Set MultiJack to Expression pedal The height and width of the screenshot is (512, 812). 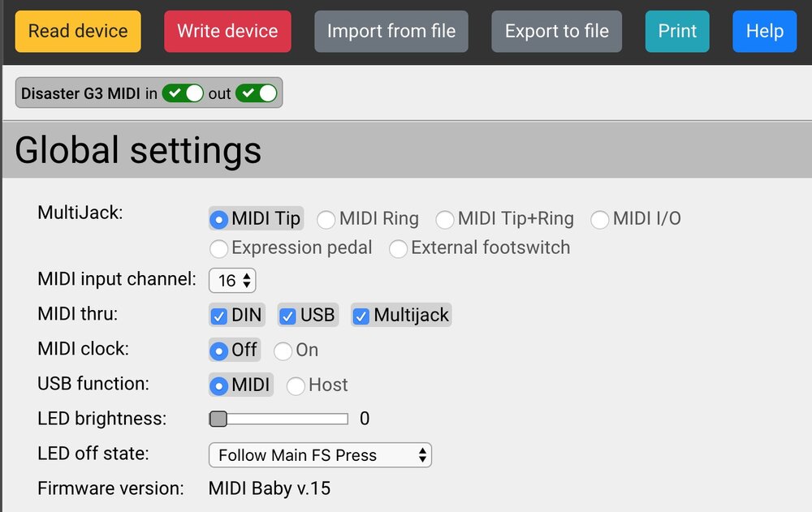tap(218, 248)
